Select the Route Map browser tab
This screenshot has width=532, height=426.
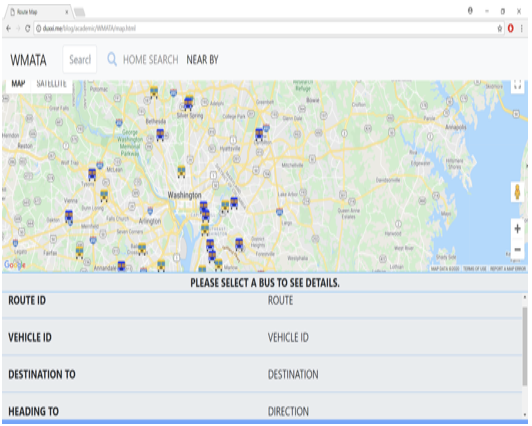coord(37,12)
